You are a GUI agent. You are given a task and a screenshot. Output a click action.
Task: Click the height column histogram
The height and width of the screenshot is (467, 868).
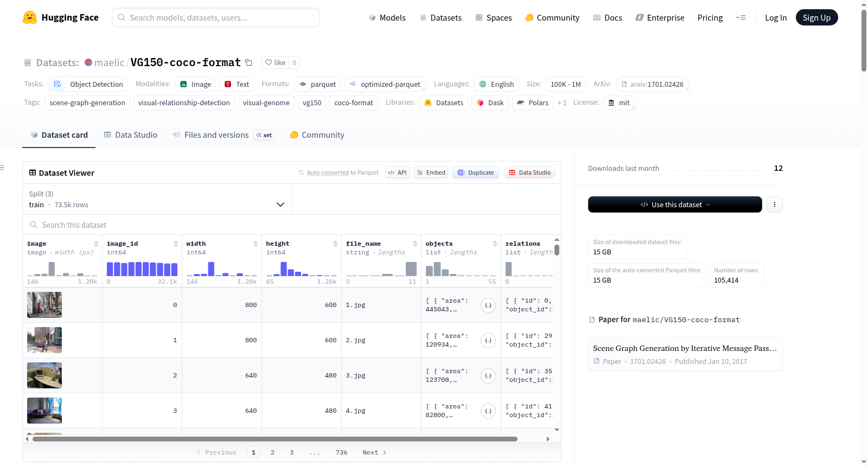(302, 269)
